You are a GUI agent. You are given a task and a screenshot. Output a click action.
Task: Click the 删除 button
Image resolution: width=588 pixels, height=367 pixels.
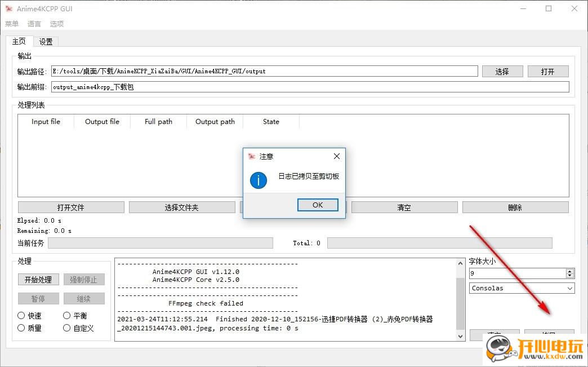tap(515, 207)
